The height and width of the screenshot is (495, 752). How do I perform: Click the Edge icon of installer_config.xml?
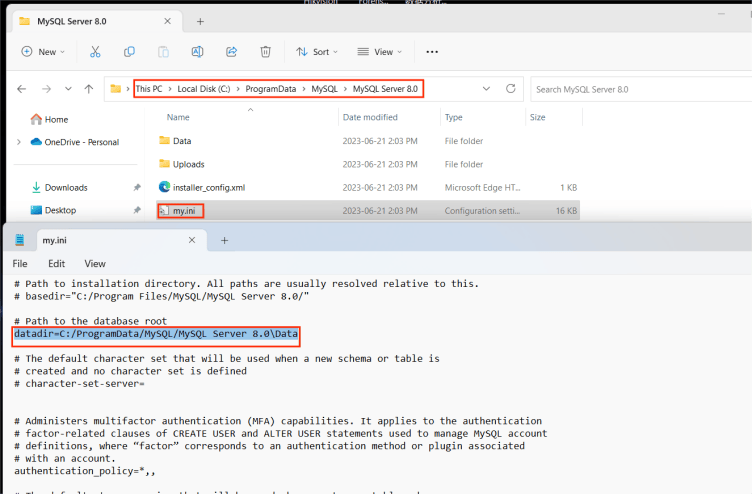pos(164,187)
